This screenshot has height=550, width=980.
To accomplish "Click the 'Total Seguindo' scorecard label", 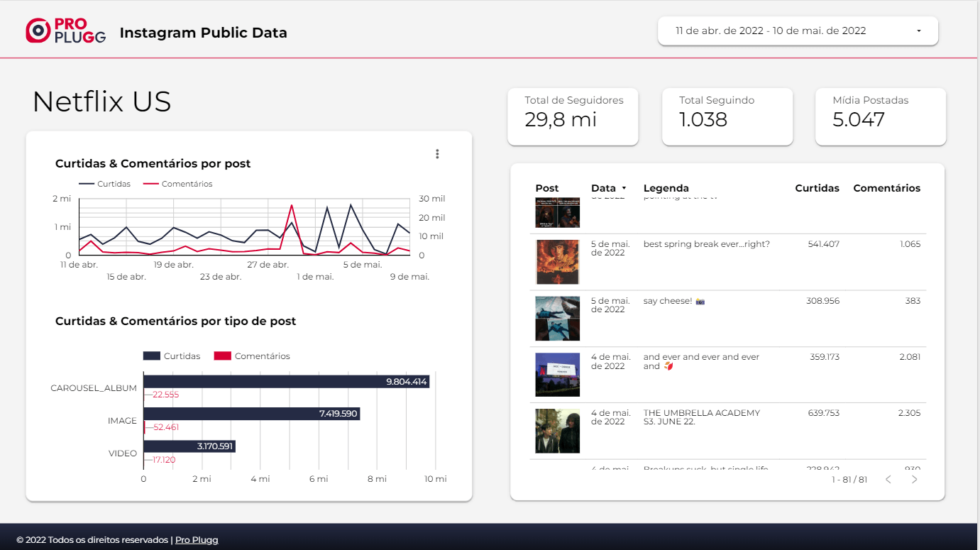I will pyautogui.click(x=717, y=101).
